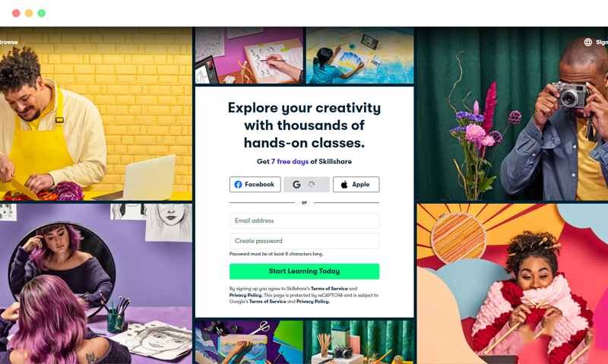
Task: Focus the Email address field
Action: click(x=305, y=220)
